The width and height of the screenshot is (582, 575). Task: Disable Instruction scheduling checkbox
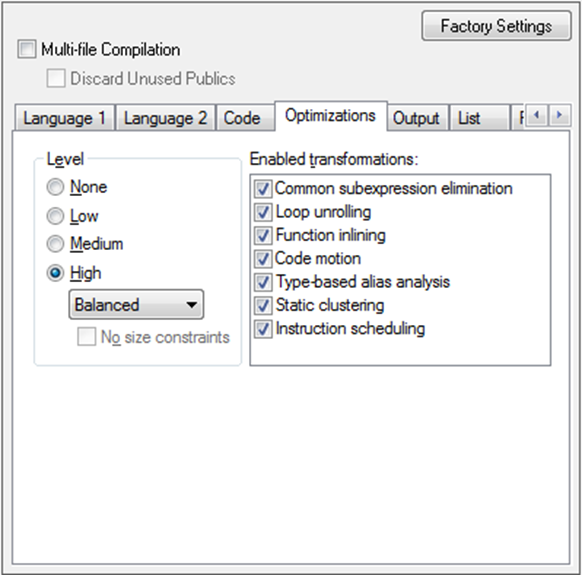pyautogui.click(x=263, y=329)
